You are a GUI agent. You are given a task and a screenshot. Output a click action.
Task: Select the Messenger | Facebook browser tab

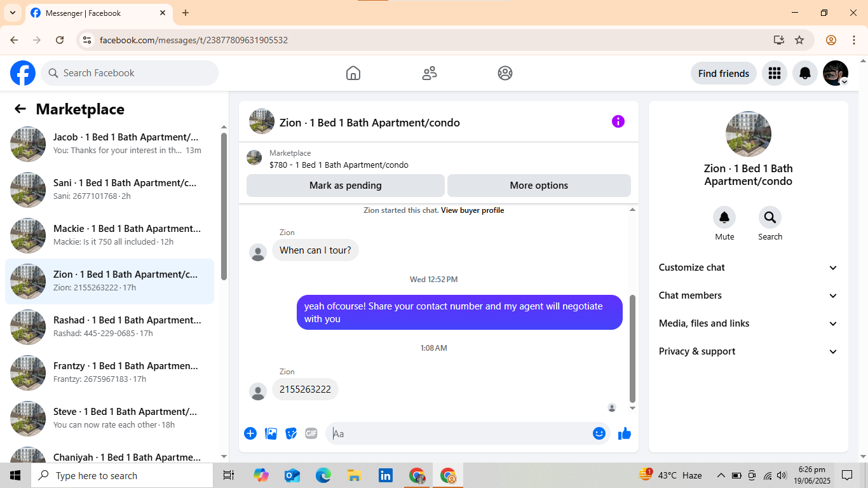[x=98, y=13]
